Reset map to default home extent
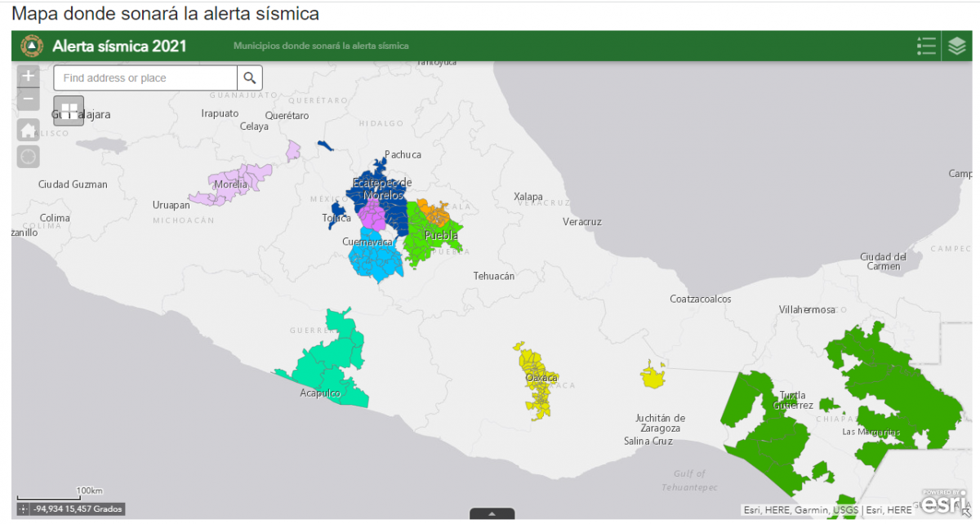Screen dimensions: 980x524 29,129
